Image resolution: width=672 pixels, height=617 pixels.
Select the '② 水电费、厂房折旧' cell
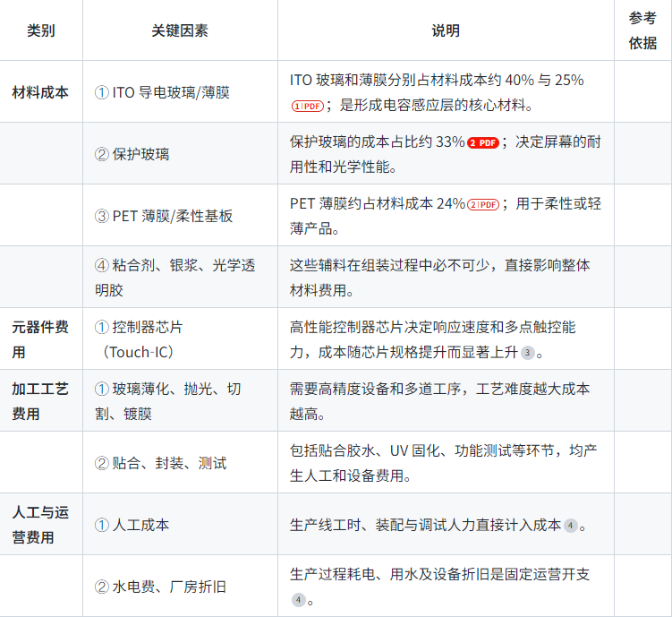160,587
